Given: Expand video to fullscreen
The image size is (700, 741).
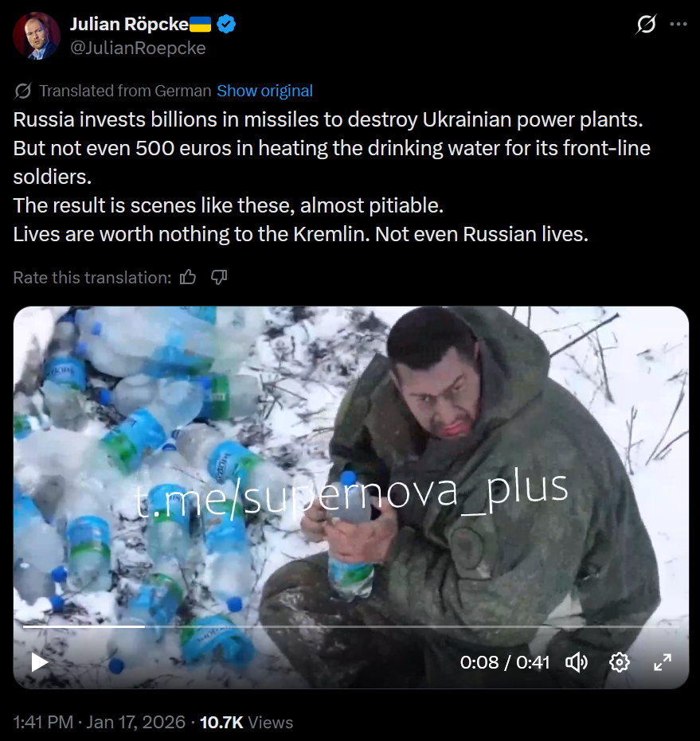Looking at the screenshot, I should point(663,662).
